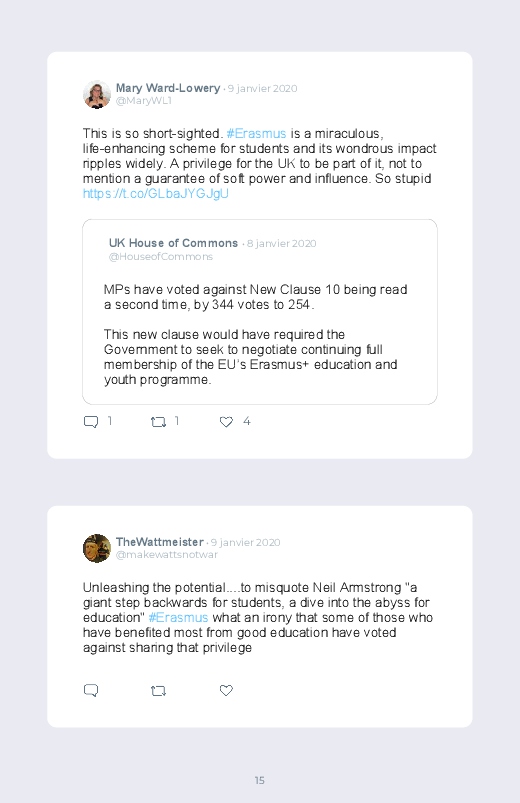Retweet TheWattmeister's tweet
Viewport: 520px width, 803px height.
pyautogui.click(x=158, y=691)
